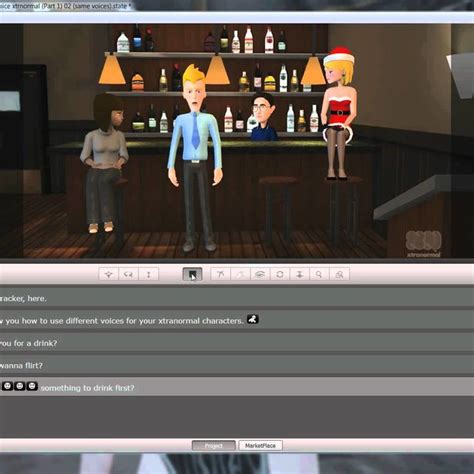Screen dimensions: 474x474
Task: Click the dark stop button in toolbar
Action: (192, 274)
